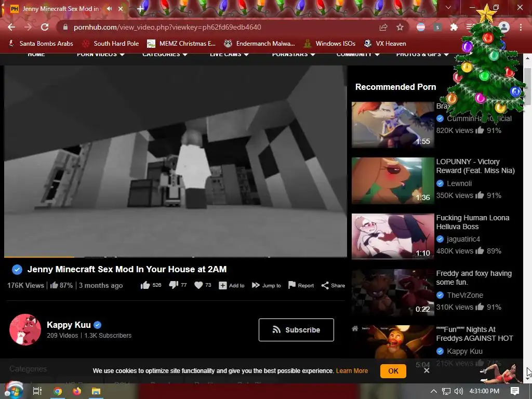Go back to the previous page

11,27
